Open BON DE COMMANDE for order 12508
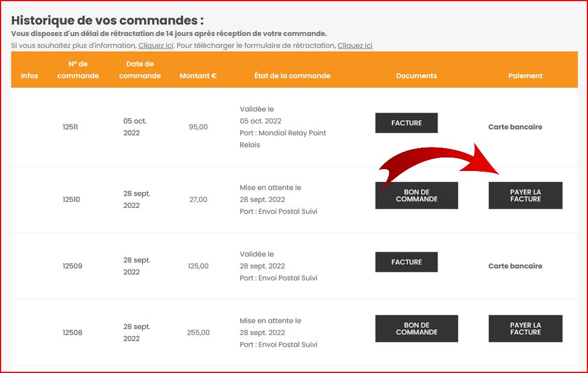The height and width of the screenshot is (373, 588). pos(416,328)
